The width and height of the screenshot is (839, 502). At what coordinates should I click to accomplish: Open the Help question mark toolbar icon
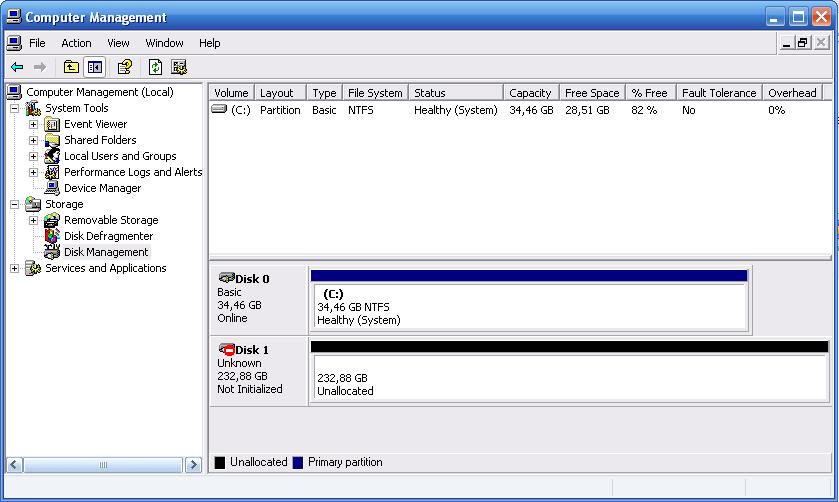pyautogui.click(x=125, y=67)
